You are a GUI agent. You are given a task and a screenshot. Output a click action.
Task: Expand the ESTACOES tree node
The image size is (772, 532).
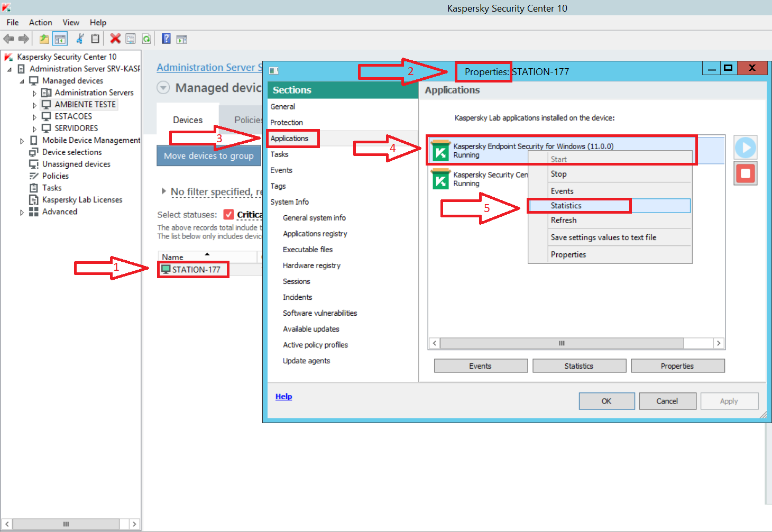click(34, 117)
